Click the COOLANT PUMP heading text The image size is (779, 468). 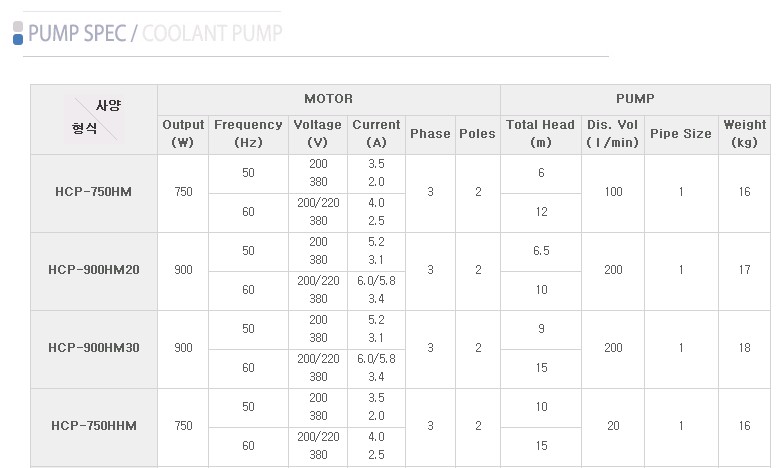click(x=212, y=33)
